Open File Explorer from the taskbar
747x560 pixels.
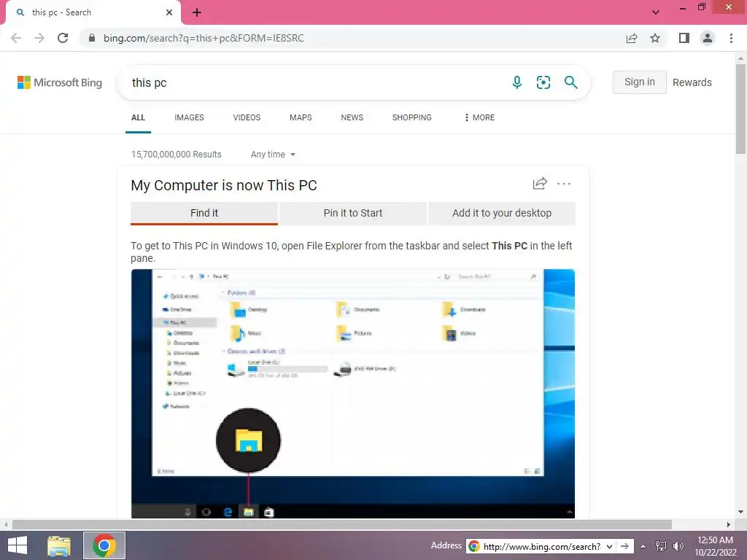(59, 545)
